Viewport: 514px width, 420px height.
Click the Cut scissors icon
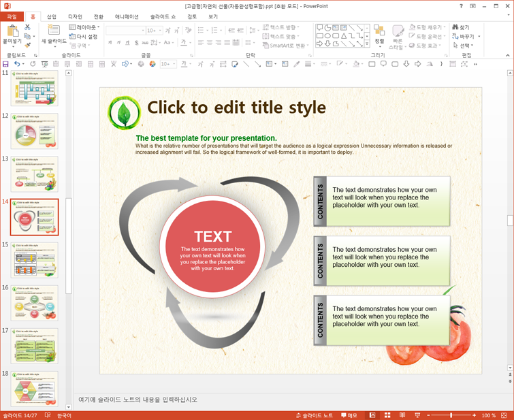[27, 27]
